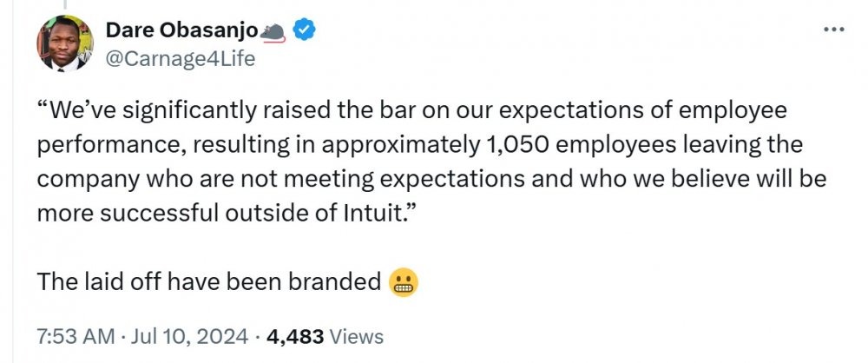868x363 pixels.
Task: Click the Jul 10, 2024 date
Action: [x=188, y=336]
